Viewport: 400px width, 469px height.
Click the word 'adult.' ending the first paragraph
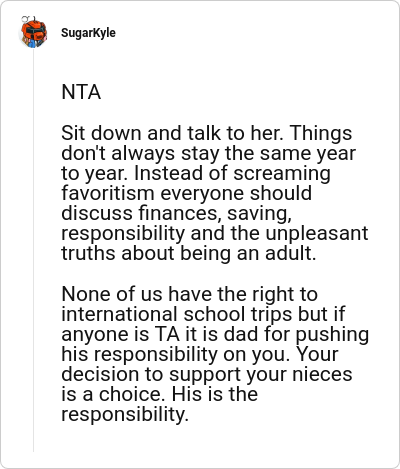pos(290,253)
